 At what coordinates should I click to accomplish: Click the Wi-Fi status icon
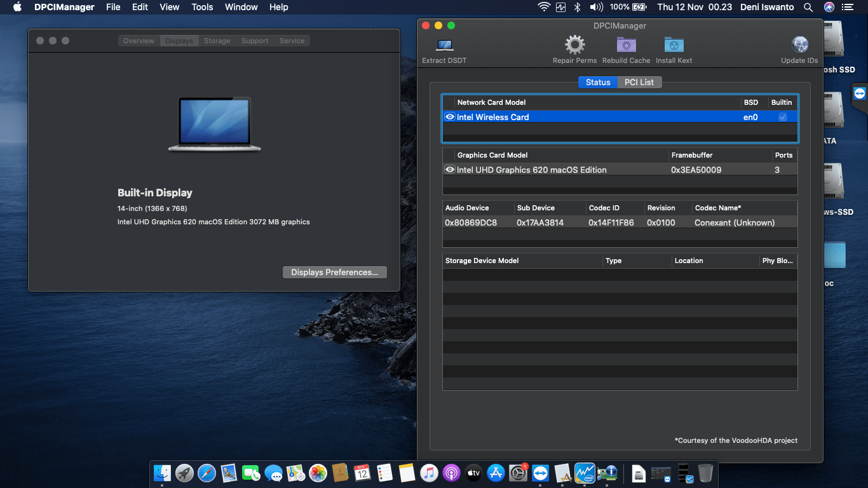coord(543,7)
